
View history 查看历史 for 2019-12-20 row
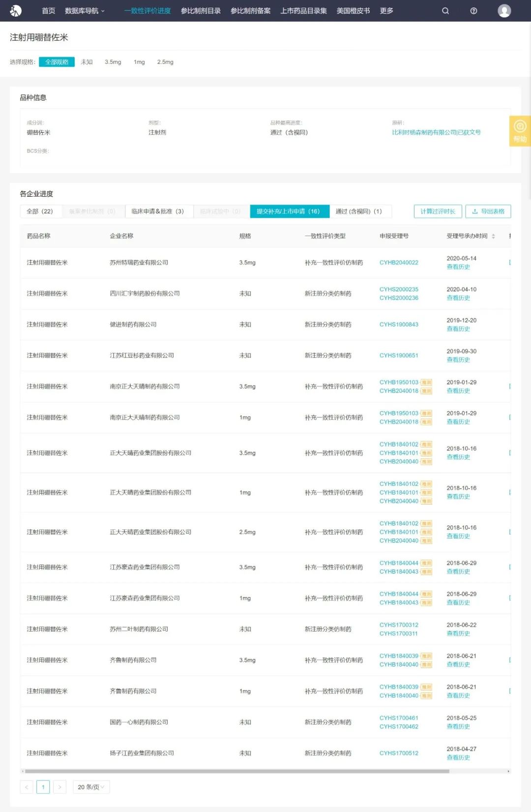pos(458,329)
